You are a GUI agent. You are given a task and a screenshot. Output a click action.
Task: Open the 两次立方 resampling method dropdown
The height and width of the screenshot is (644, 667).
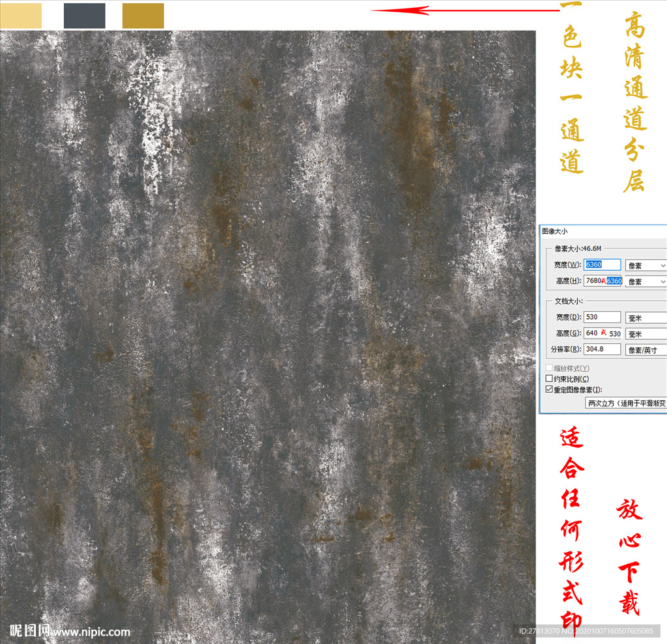coord(626,403)
